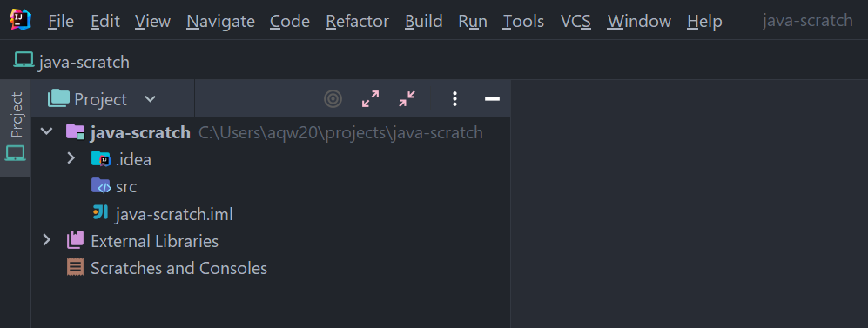
Task: Open the VCS menu
Action: pyautogui.click(x=575, y=22)
